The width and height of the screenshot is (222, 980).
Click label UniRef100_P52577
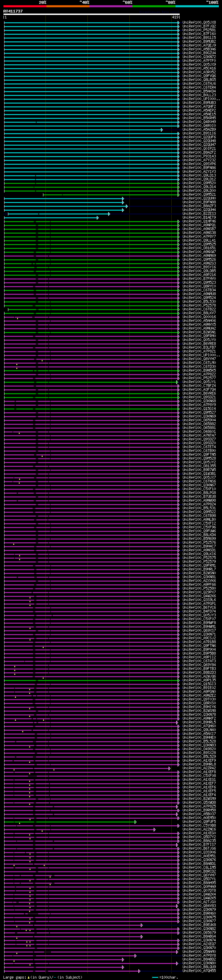coord(199,378)
